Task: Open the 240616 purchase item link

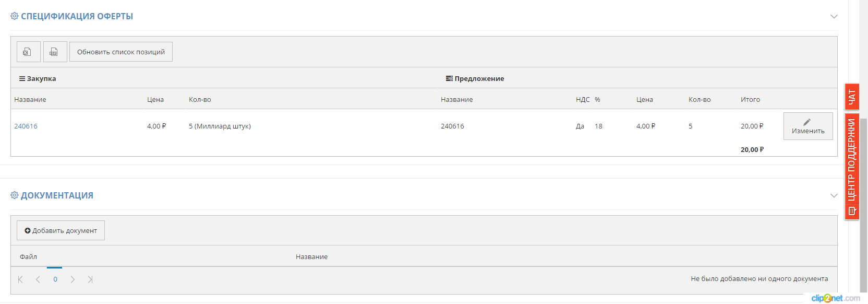Action: tap(26, 126)
